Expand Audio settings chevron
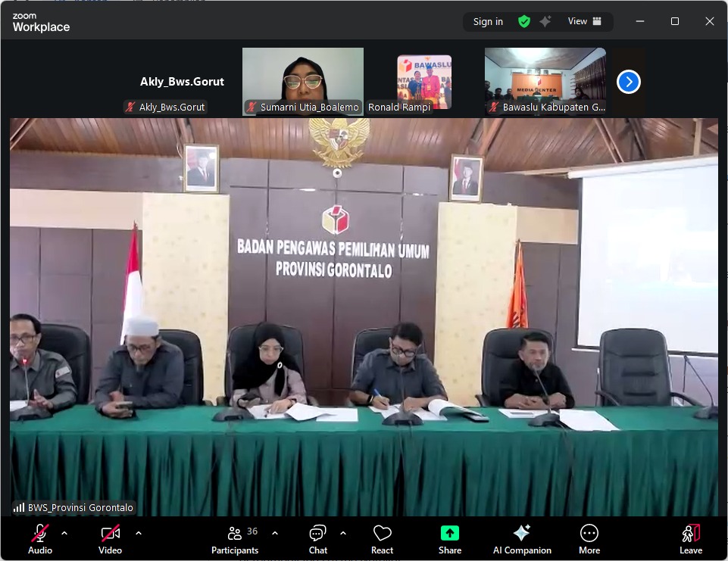Screen dimensions: 728x561 pos(64,533)
